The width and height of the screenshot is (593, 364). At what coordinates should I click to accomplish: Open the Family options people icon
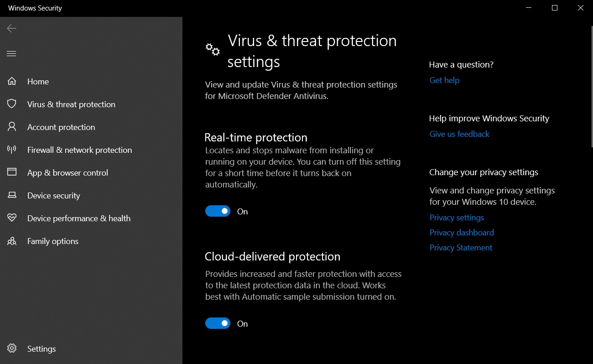tap(12, 241)
